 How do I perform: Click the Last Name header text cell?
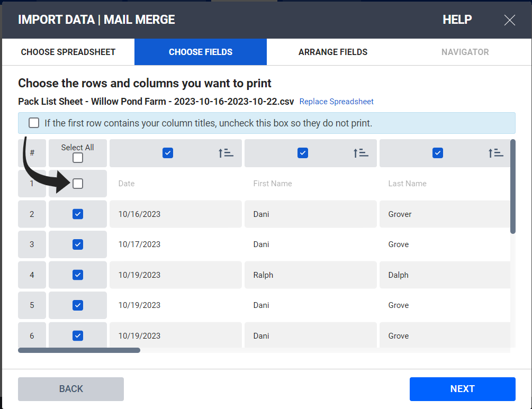(445, 184)
